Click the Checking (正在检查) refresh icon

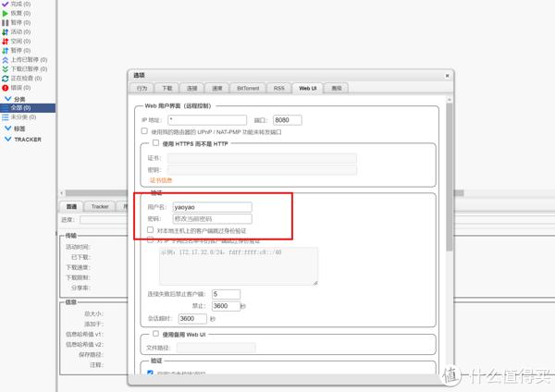click(5, 79)
